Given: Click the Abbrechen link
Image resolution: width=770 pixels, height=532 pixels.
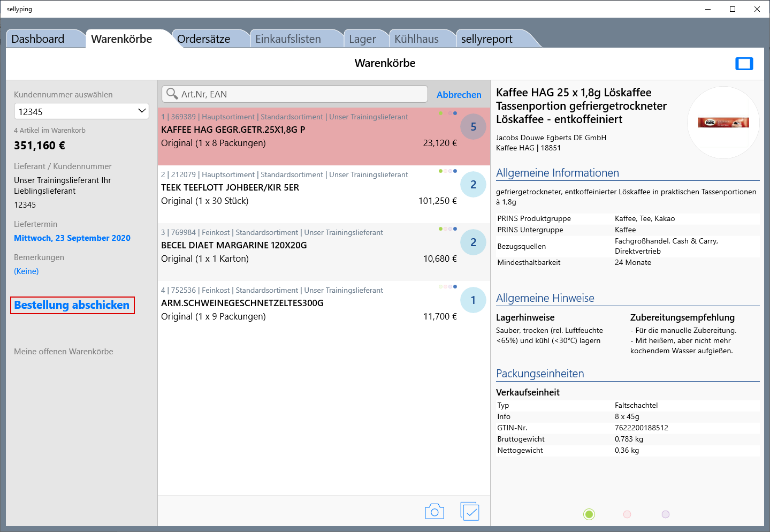Looking at the screenshot, I should (459, 95).
